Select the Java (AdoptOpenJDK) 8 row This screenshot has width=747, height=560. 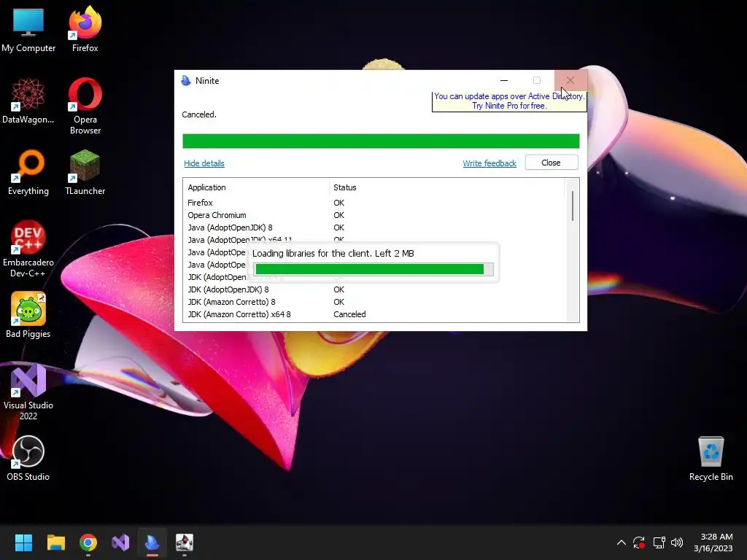pos(374,227)
